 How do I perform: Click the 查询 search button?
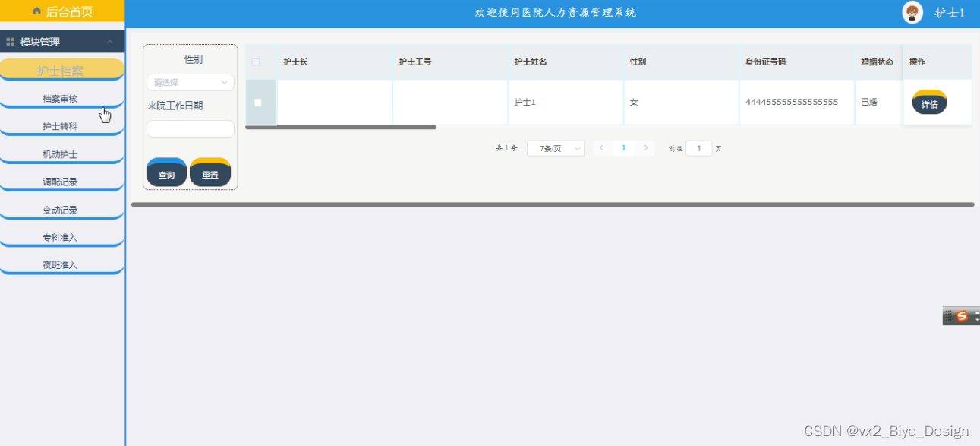click(166, 172)
